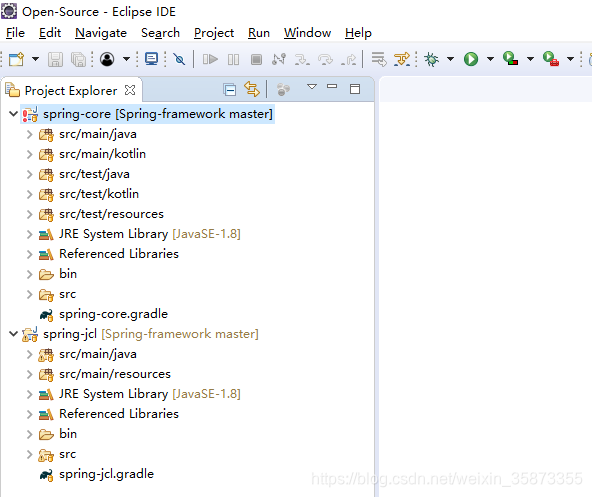Open the File menu
This screenshot has height=497, width=592.
(x=15, y=33)
